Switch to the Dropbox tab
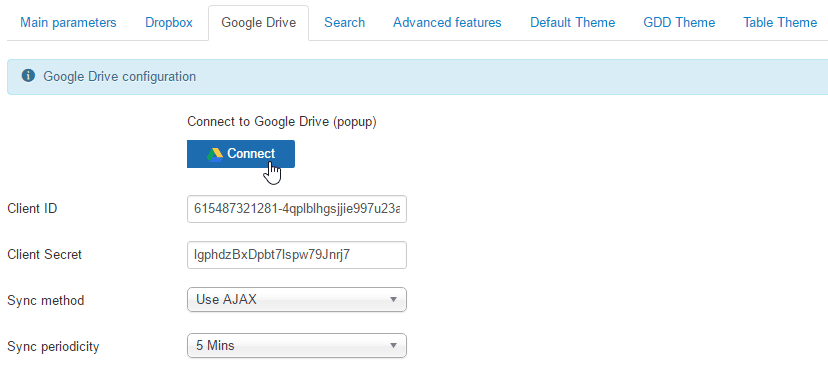The height and width of the screenshot is (366, 828). pos(169,23)
